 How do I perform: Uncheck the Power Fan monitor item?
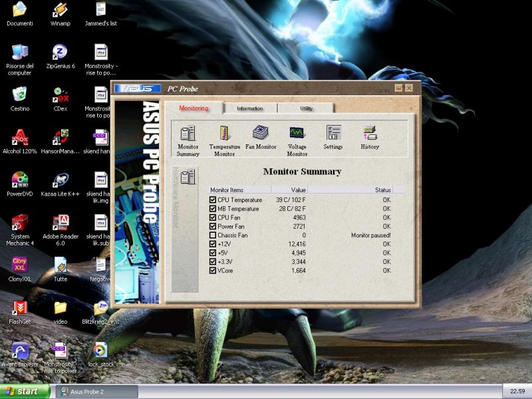(213, 226)
